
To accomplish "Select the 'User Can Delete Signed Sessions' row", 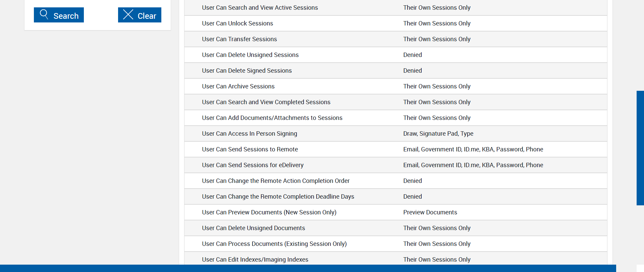I will (x=247, y=71).
